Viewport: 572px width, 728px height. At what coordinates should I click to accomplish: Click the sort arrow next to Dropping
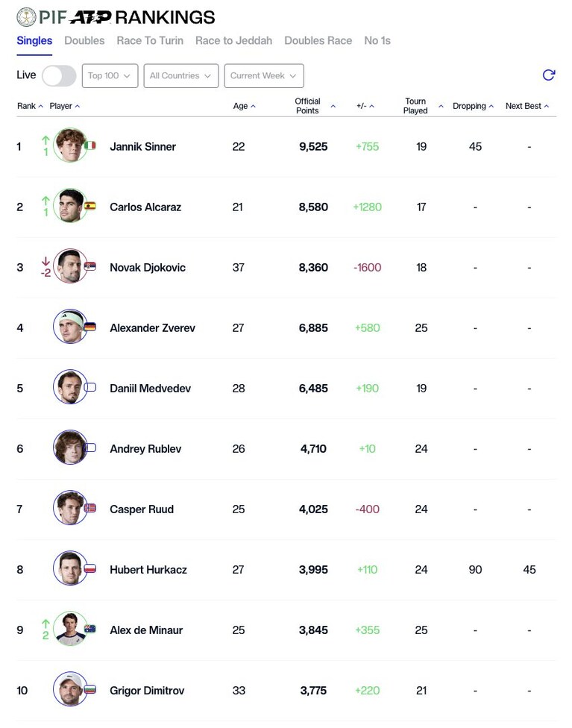tap(491, 107)
